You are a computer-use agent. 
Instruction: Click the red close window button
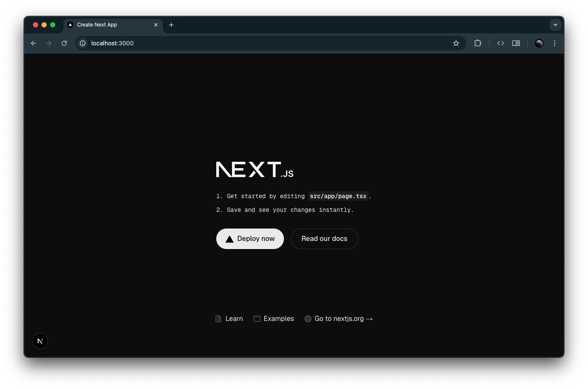[x=36, y=25]
